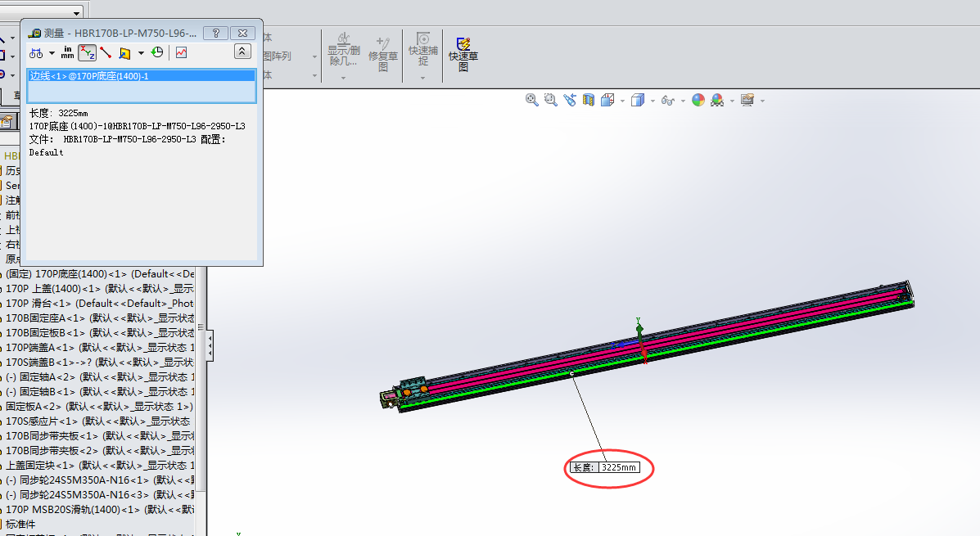Select 170S端盖B<1> in the tree
The height and width of the screenshot is (536, 980).
pyautogui.click(x=100, y=363)
